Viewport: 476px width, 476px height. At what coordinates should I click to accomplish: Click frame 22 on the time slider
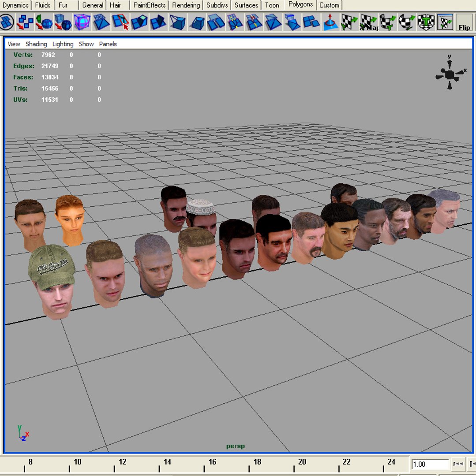tap(347, 462)
